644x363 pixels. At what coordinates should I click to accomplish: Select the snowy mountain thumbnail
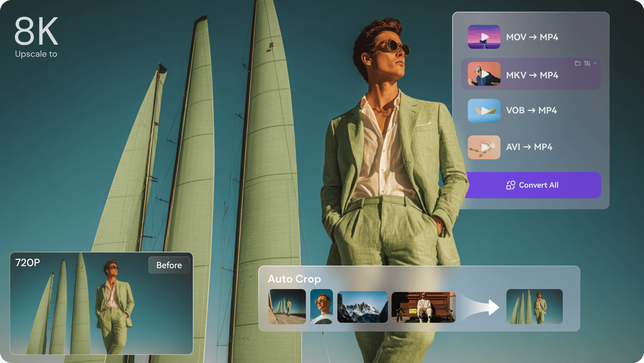(363, 307)
